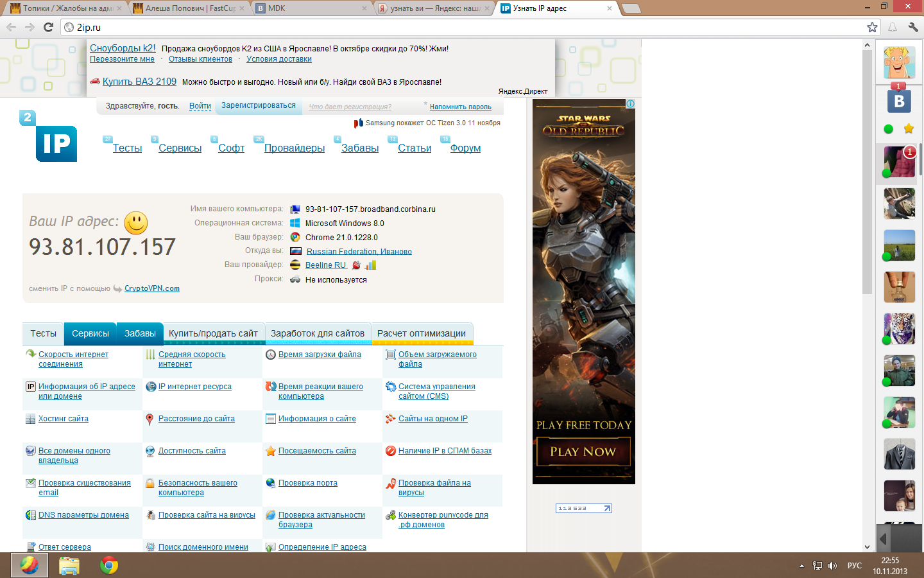Click the padlock icon beside Безопасность вашего компьютера
Screen dimensions: 924x578
[x=150, y=483]
